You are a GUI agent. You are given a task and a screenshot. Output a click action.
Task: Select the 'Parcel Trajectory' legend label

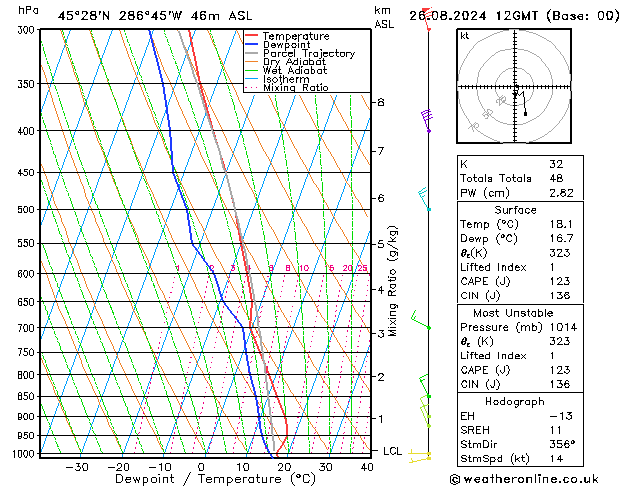pyautogui.click(x=309, y=53)
